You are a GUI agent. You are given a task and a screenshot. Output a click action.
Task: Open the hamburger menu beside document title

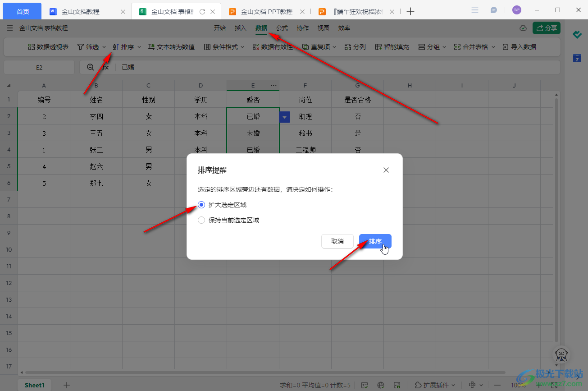pos(10,28)
